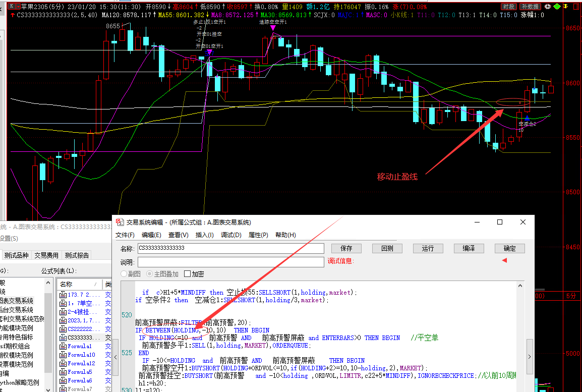
Task: Click the 名称 input field containing CS3333333333333
Action: [x=231, y=248]
